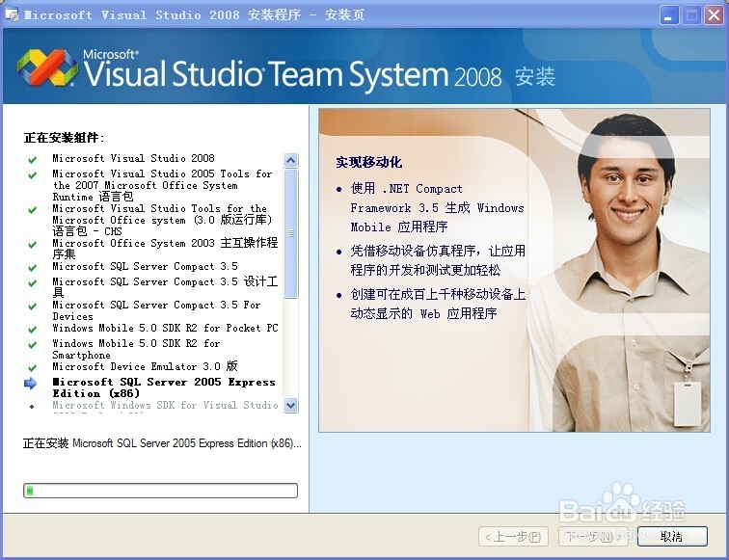Click the checkmark beside Microsoft Device Emulator 3.0 版

pos(33,368)
